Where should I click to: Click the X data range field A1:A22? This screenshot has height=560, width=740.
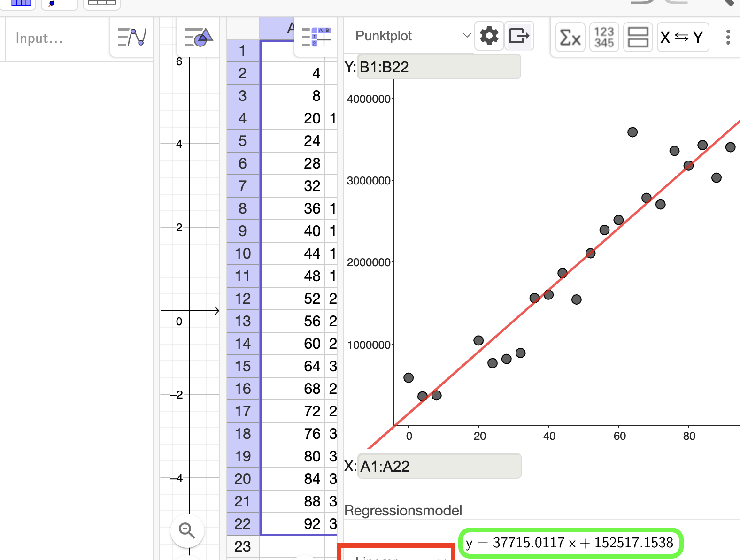pos(439,466)
